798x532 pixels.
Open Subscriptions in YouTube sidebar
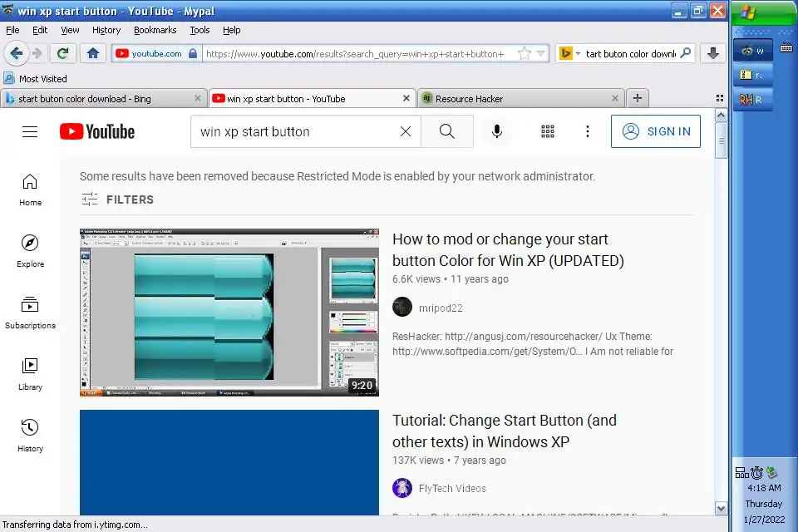[x=30, y=313]
